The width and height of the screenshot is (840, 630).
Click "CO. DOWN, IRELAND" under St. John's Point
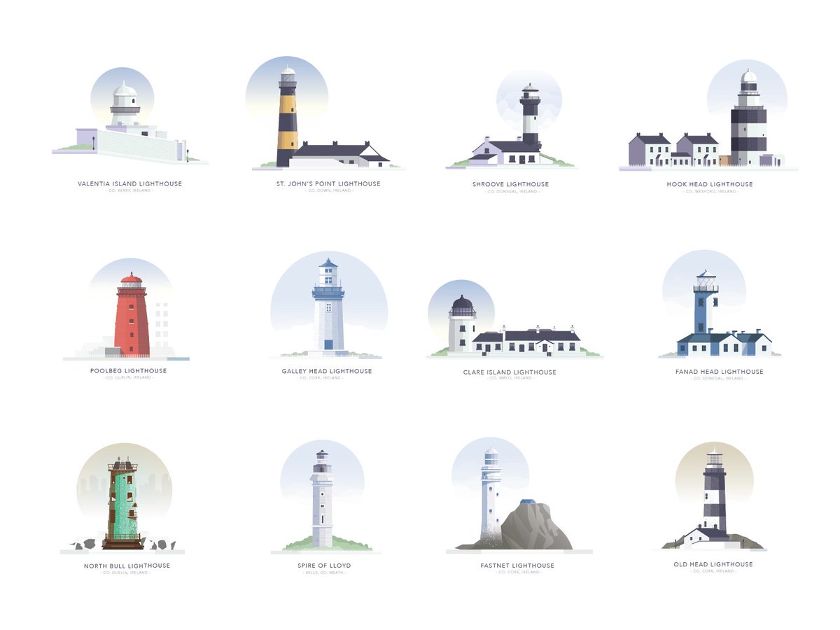(329, 190)
